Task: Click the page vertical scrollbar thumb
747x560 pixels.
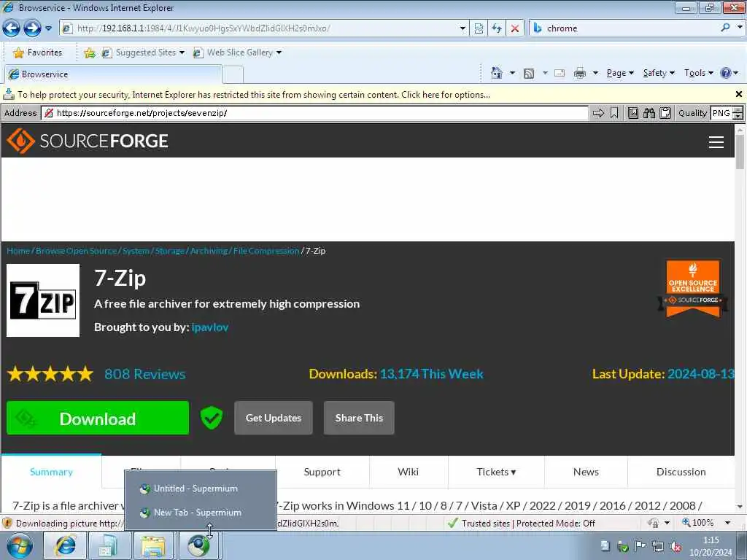Action: click(x=740, y=151)
